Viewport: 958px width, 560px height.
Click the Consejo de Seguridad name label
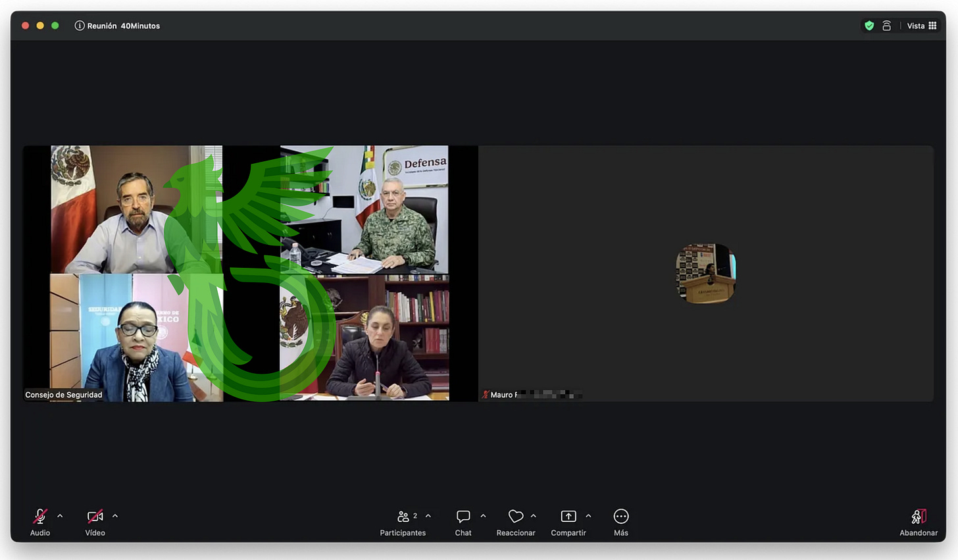click(64, 395)
